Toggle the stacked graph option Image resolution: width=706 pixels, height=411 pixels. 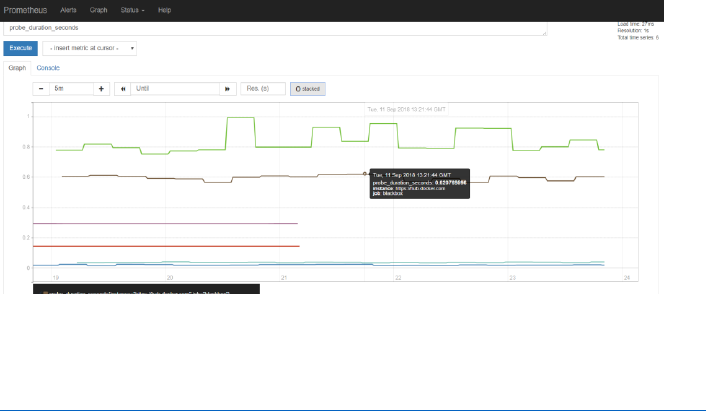click(x=308, y=89)
